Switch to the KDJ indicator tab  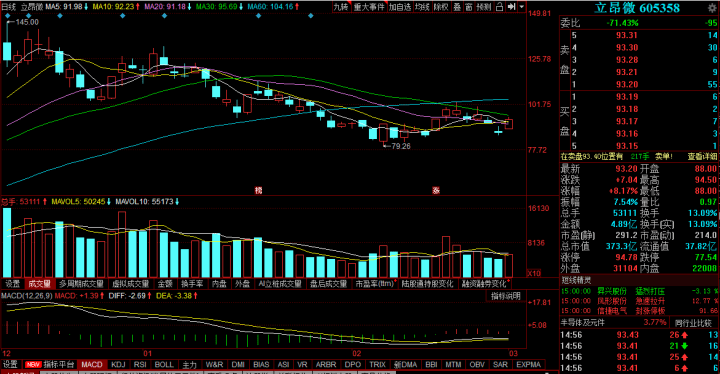pyautogui.click(x=118, y=364)
